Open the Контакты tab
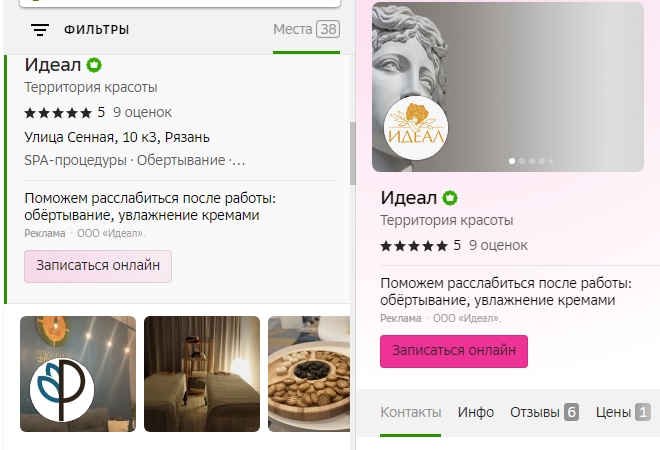The width and height of the screenshot is (660, 450). tap(411, 412)
